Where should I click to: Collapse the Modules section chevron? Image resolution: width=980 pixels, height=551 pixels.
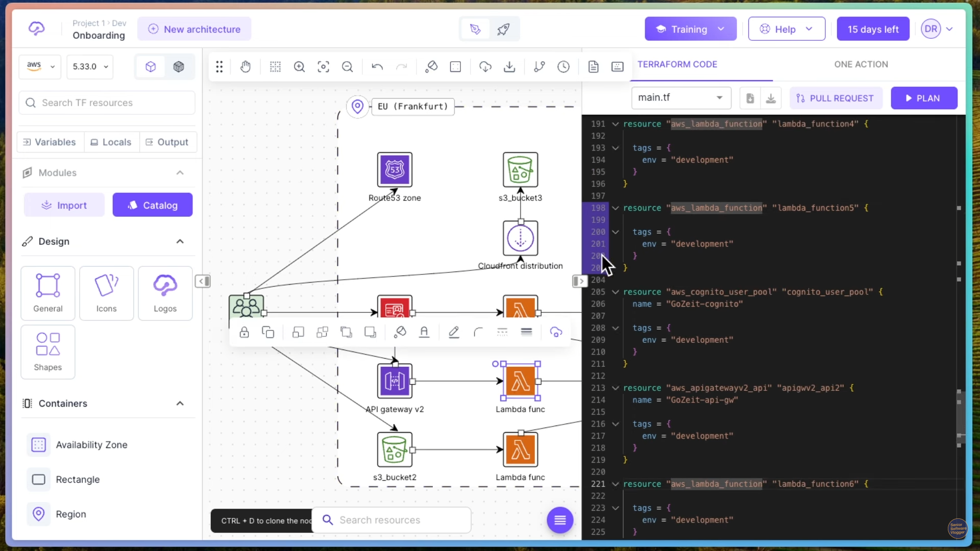coord(180,173)
